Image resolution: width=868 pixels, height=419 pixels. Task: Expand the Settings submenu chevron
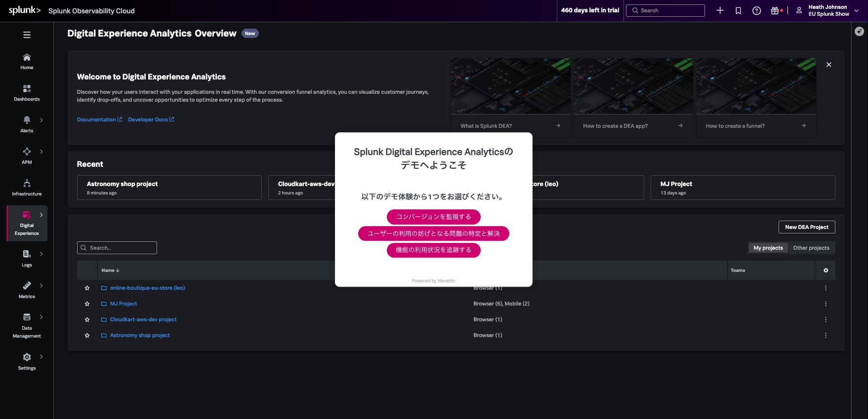[x=41, y=356]
